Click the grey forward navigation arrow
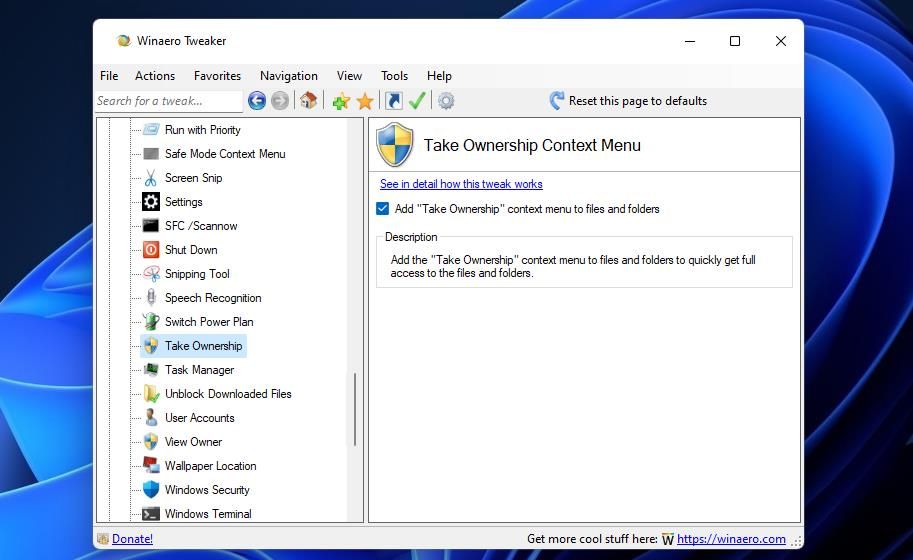The image size is (913, 560). coord(279,101)
